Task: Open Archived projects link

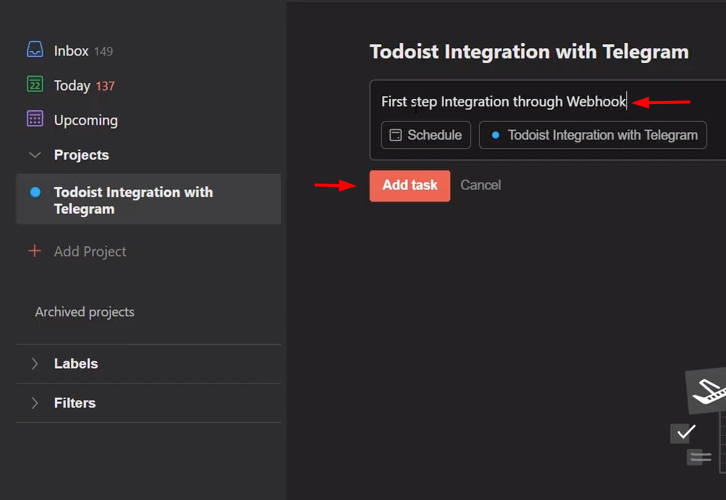Action: (x=85, y=312)
